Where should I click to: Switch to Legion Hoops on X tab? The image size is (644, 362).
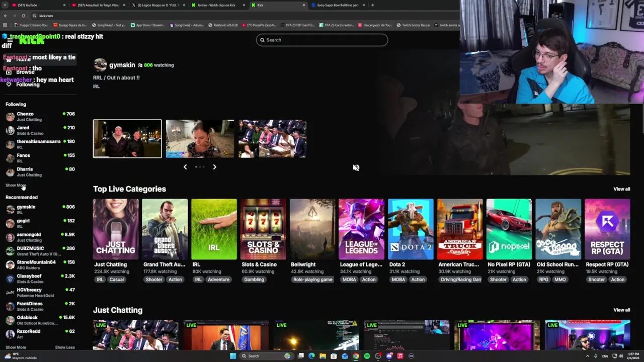pos(157,5)
